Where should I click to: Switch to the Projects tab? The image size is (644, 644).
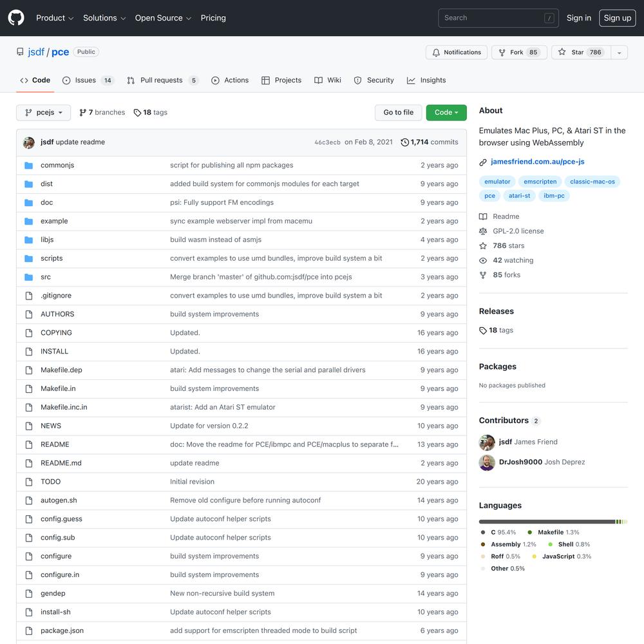coord(281,80)
